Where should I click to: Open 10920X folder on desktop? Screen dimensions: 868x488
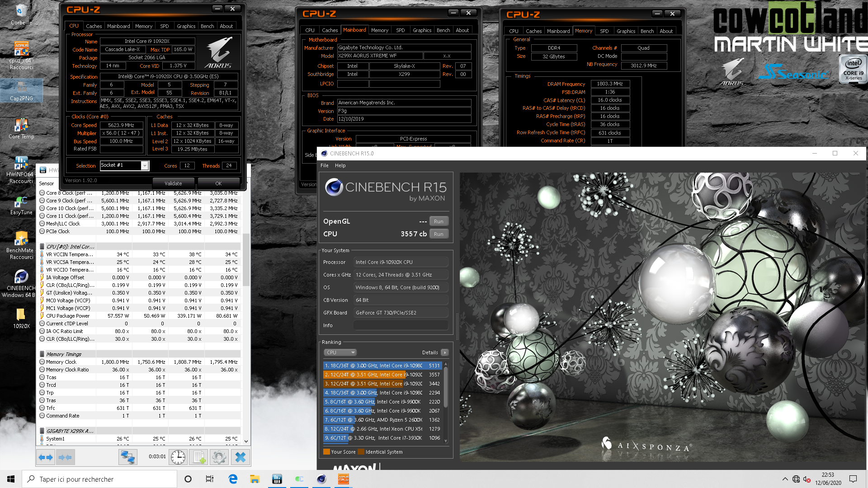pyautogui.click(x=21, y=318)
